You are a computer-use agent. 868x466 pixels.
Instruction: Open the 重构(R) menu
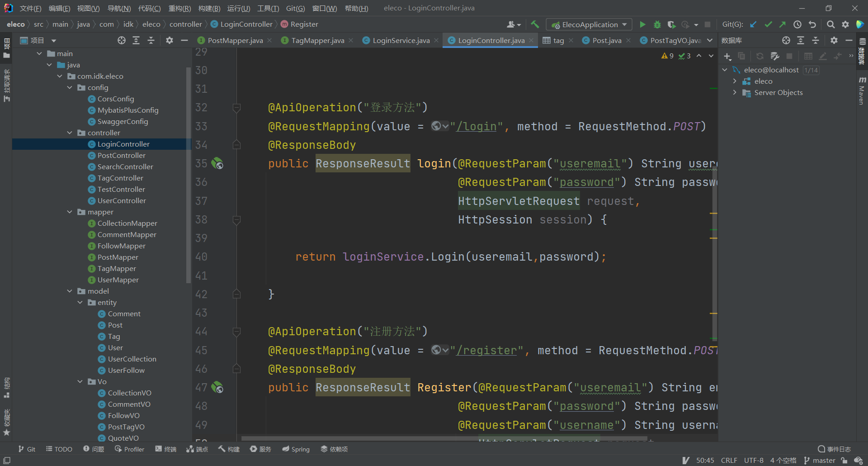pos(179,8)
